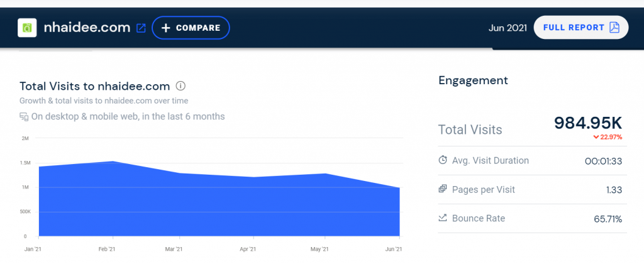Click the May '21 axis label

pos(319,249)
